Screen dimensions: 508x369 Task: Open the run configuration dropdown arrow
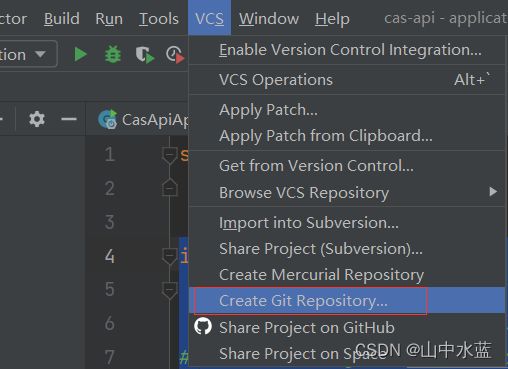pyautogui.click(x=40, y=54)
